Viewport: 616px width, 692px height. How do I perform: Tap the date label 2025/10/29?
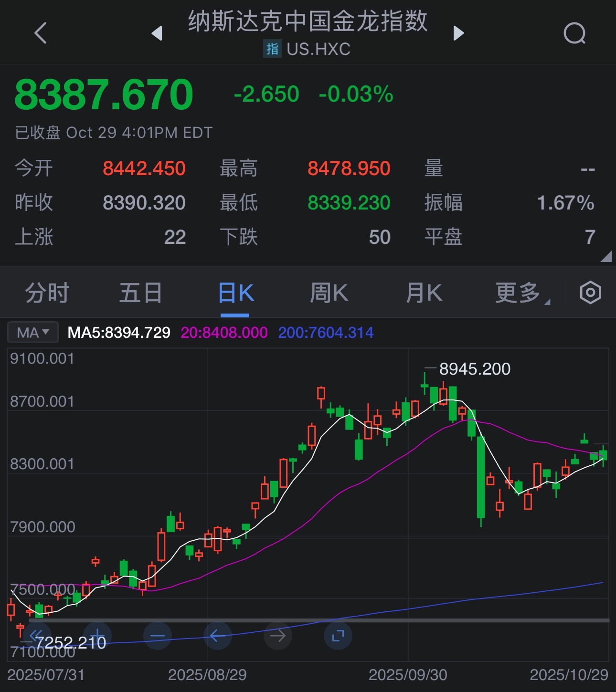click(x=569, y=675)
